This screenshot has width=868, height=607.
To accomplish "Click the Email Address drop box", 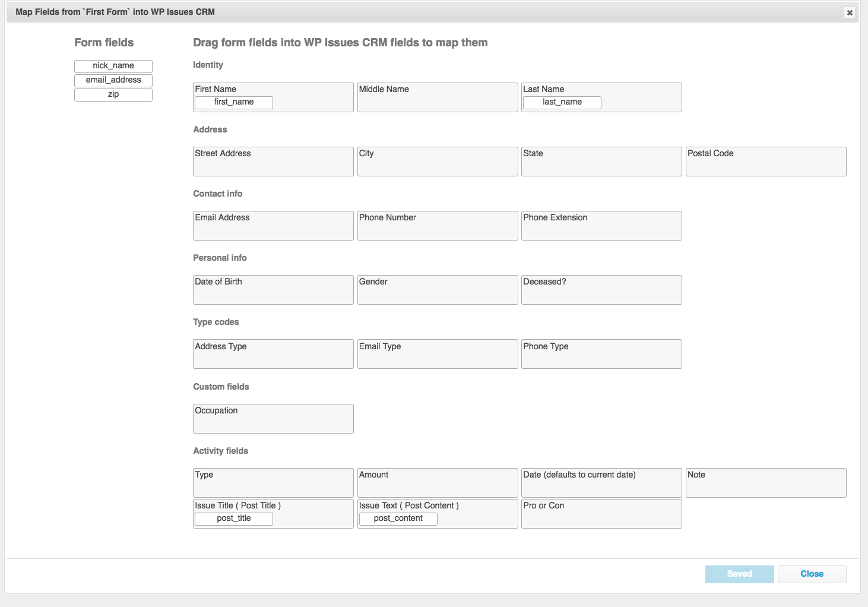I will click(x=273, y=226).
